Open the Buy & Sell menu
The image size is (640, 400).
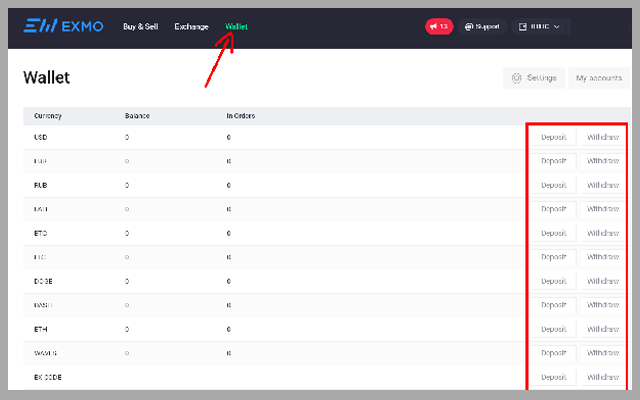[x=140, y=26]
